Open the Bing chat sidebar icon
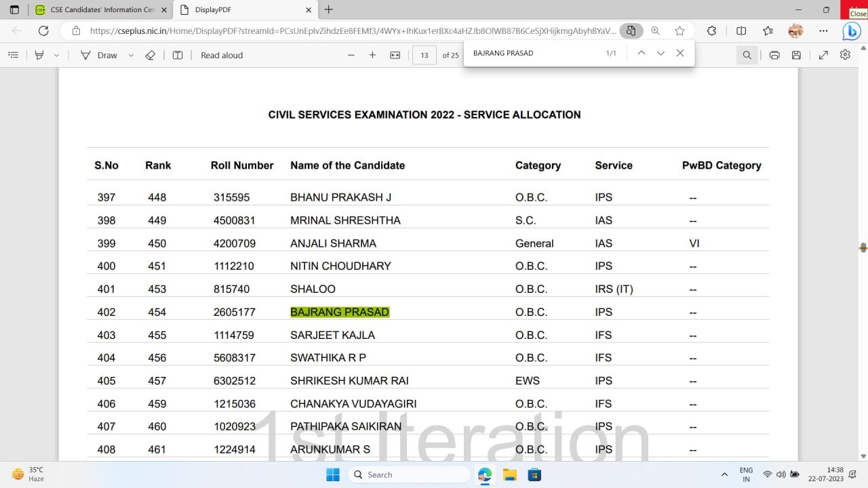868x488 pixels. (851, 30)
